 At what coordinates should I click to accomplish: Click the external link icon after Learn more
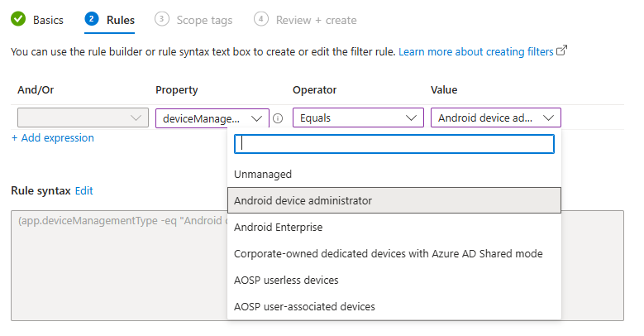[x=562, y=51]
